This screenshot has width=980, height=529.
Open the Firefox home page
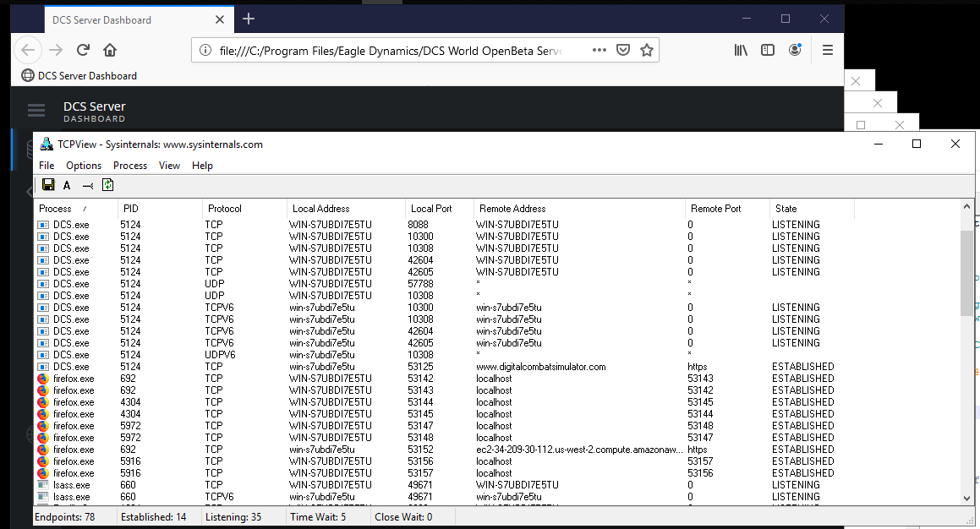click(x=110, y=50)
